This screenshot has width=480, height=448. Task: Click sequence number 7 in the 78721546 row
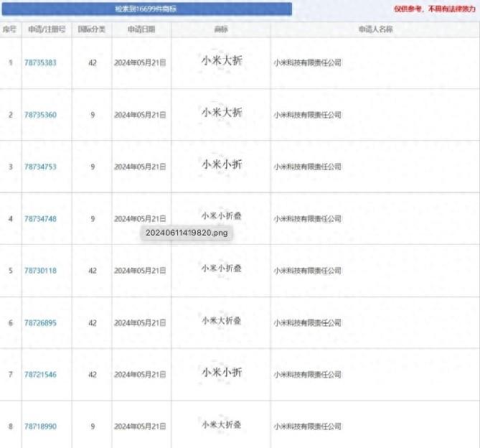coord(11,375)
